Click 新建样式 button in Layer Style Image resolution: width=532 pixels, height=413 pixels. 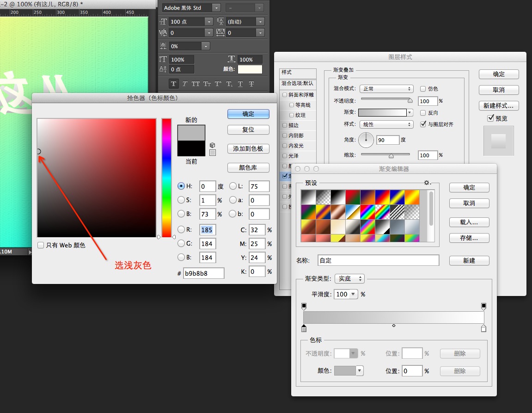(499, 105)
